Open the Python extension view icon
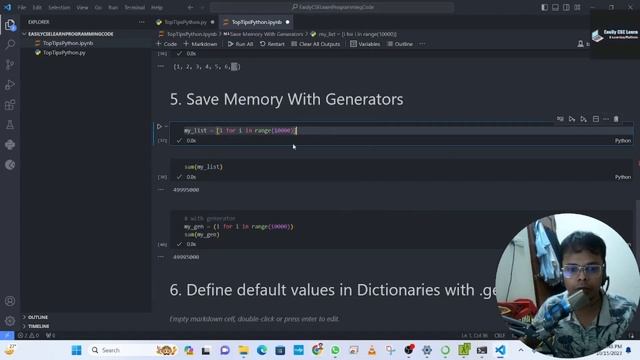 (x=10, y=145)
